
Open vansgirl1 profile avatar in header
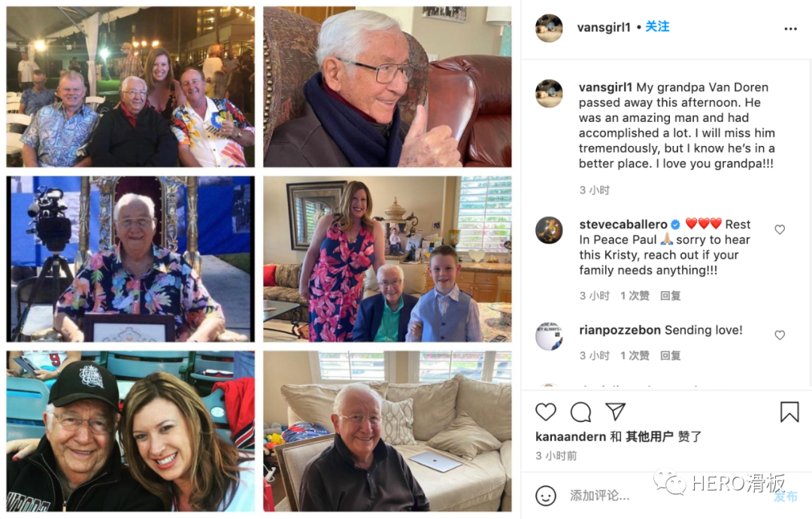[549, 28]
